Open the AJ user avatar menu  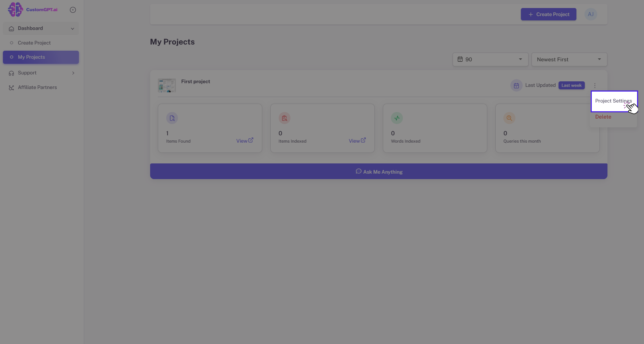point(591,14)
